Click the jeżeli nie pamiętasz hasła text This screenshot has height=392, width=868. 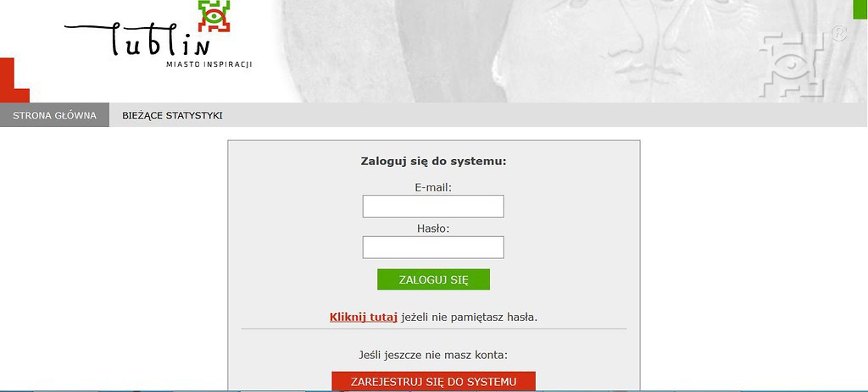tap(470, 317)
